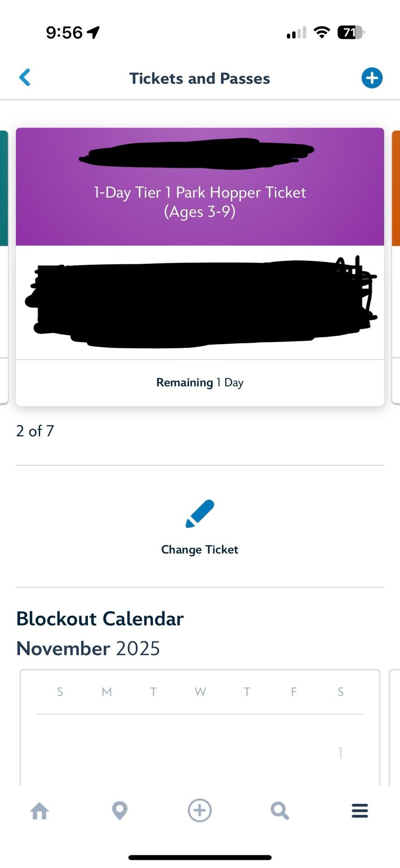
Task: Tap the central plus icon in bottom bar
Action: (200, 811)
